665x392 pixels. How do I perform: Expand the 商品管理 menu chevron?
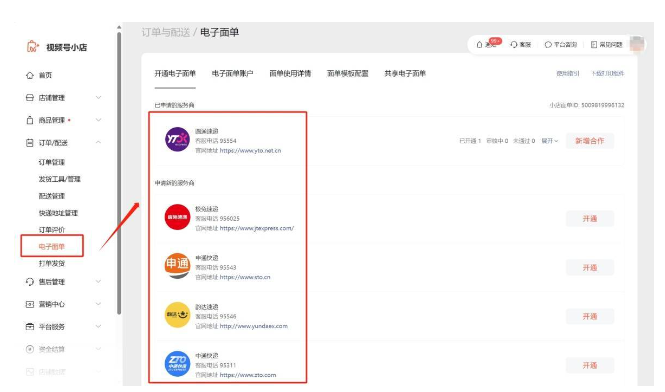point(98,120)
